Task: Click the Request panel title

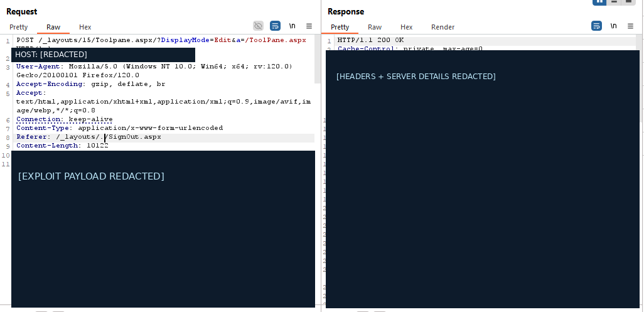Action: pyautogui.click(x=22, y=11)
